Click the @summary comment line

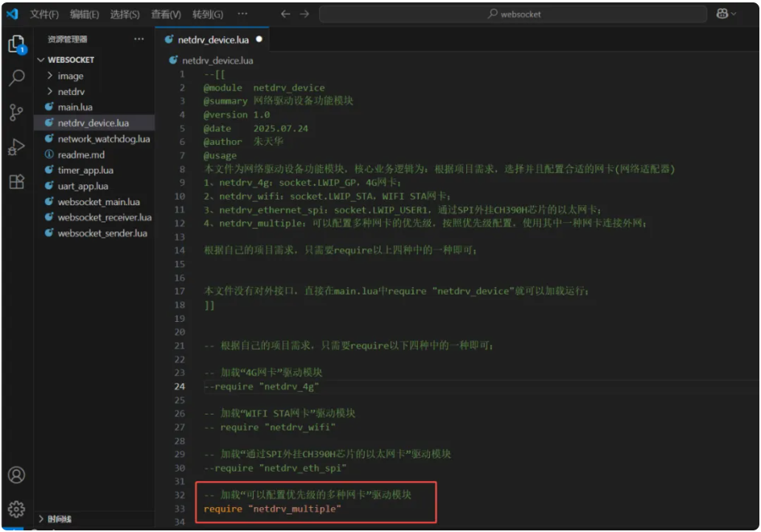pos(278,101)
